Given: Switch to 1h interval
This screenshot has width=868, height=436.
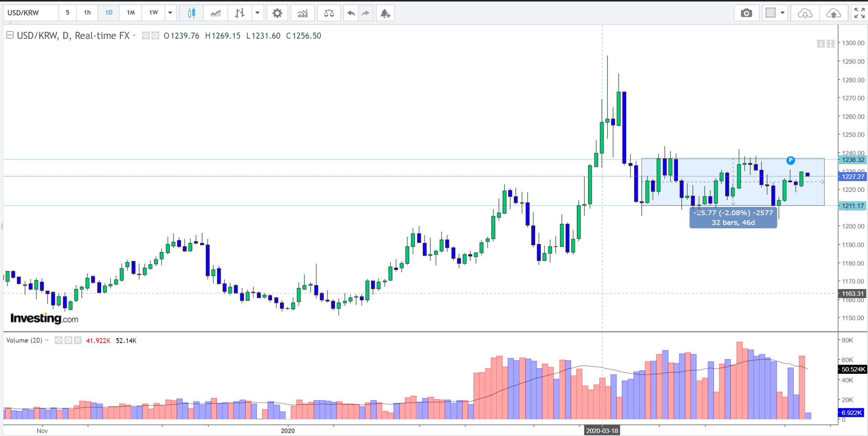Looking at the screenshot, I should (87, 13).
